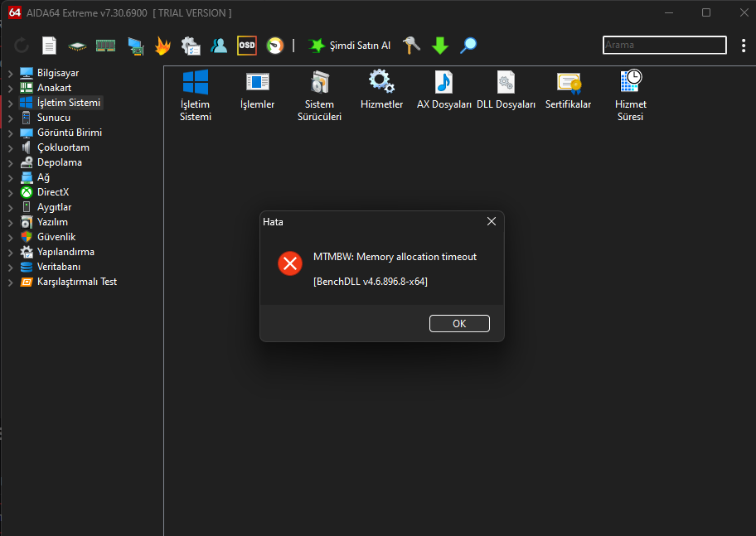The image size is (756, 536).
Task: Open the Sertifikalar certificate icon
Action: point(569,82)
